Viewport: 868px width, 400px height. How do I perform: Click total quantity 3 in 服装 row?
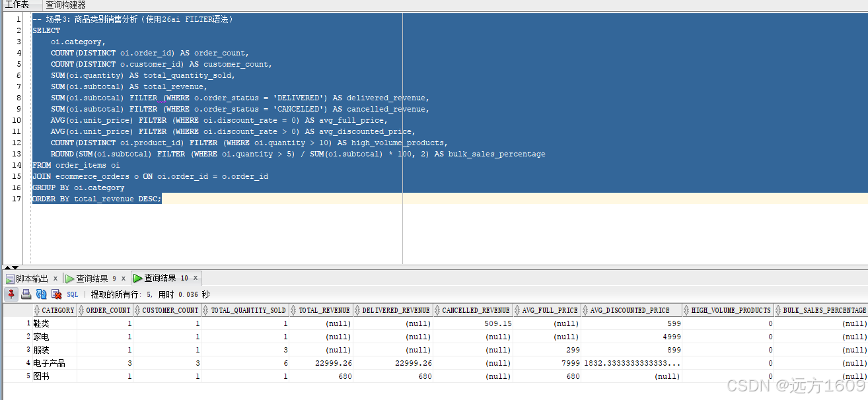(245, 350)
